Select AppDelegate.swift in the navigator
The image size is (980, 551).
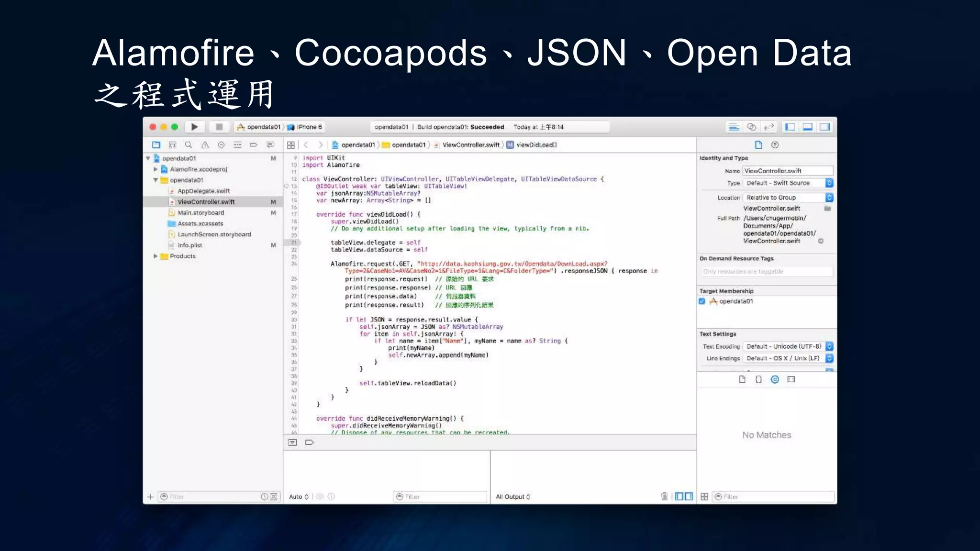tap(203, 191)
